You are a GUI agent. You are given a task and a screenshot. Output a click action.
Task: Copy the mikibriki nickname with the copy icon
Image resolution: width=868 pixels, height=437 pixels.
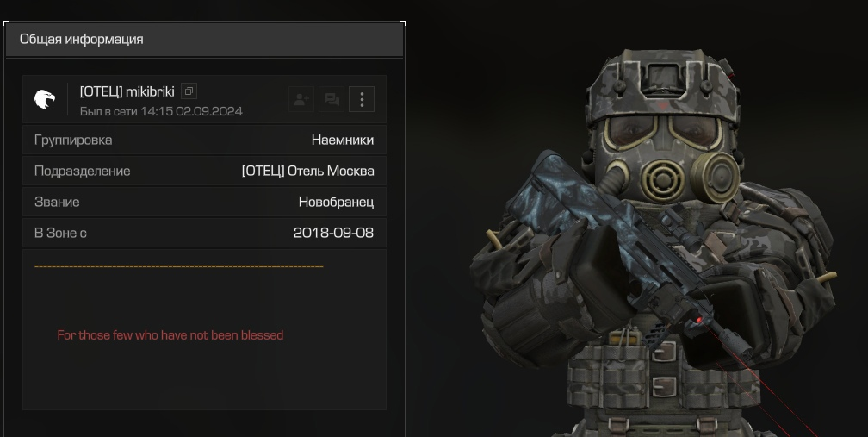click(x=189, y=91)
